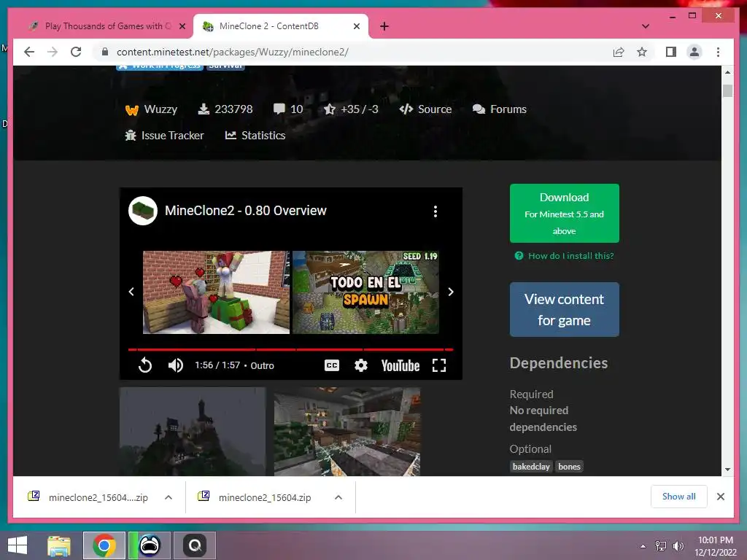Open the tab search chevron
747x560 pixels.
(x=646, y=26)
